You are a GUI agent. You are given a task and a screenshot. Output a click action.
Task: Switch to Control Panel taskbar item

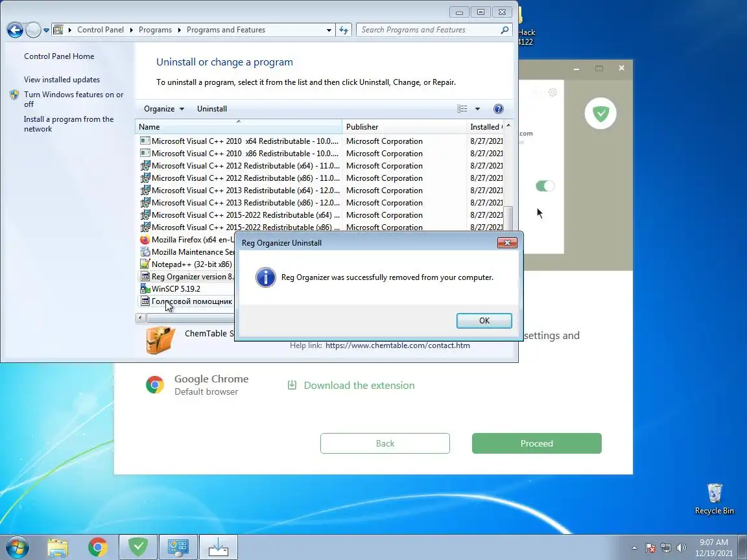coord(178,547)
